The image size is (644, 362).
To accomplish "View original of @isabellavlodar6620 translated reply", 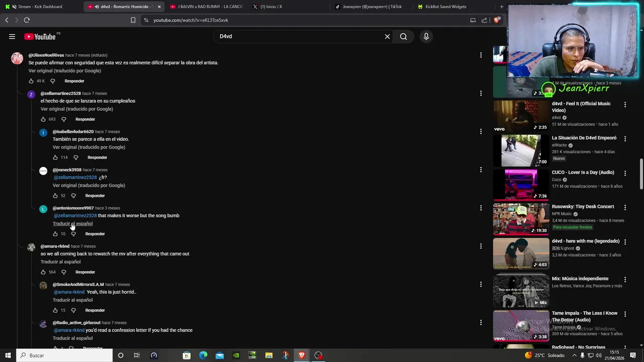I will (x=89, y=147).
